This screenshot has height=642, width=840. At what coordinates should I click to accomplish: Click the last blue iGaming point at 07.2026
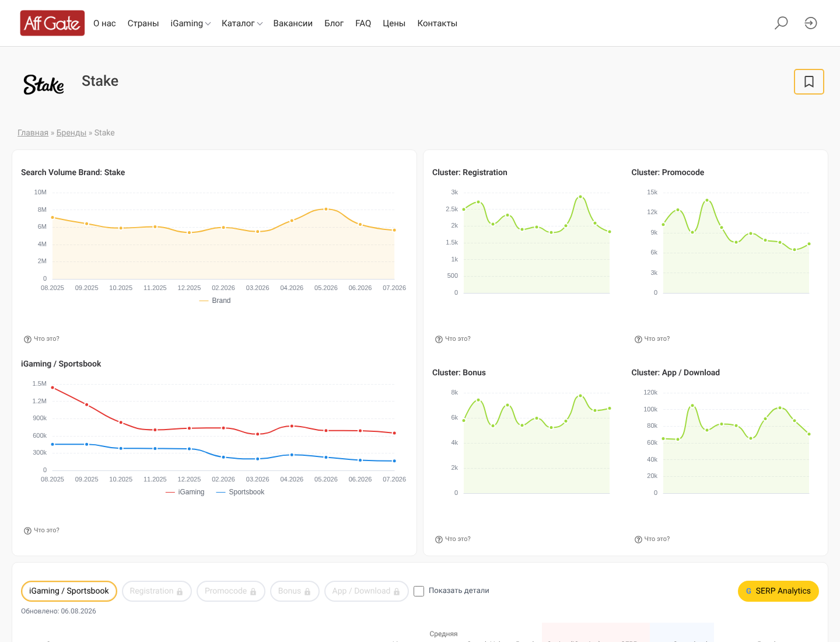pyautogui.click(x=394, y=461)
